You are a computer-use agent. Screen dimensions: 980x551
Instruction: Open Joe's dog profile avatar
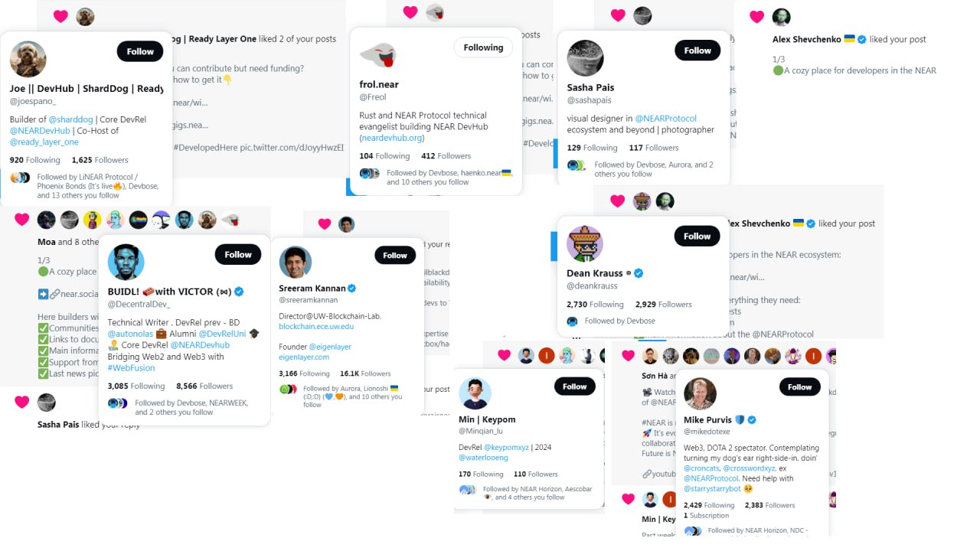pos(28,60)
